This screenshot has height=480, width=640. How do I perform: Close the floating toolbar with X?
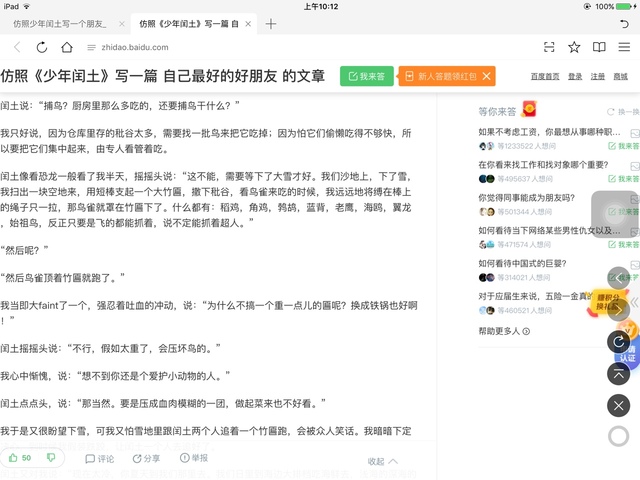point(619,405)
